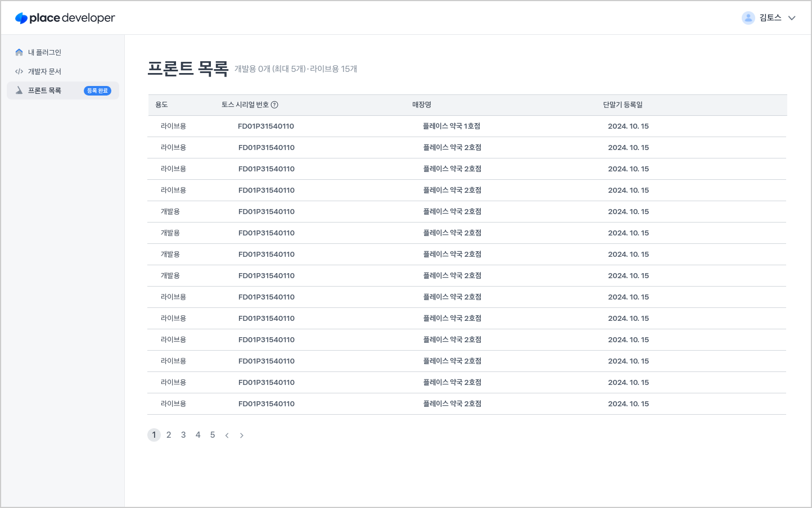Open the question mark help icon on 토스 시리얼 번호
812x508 pixels.
tap(274, 104)
